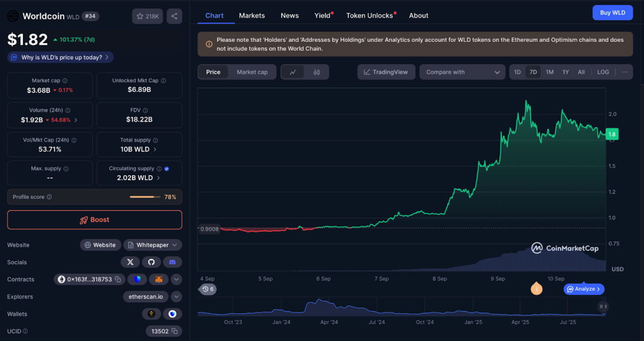Set chart range to 1M
Image resolution: width=644 pixels, height=341 pixels.
tap(550, 72)
